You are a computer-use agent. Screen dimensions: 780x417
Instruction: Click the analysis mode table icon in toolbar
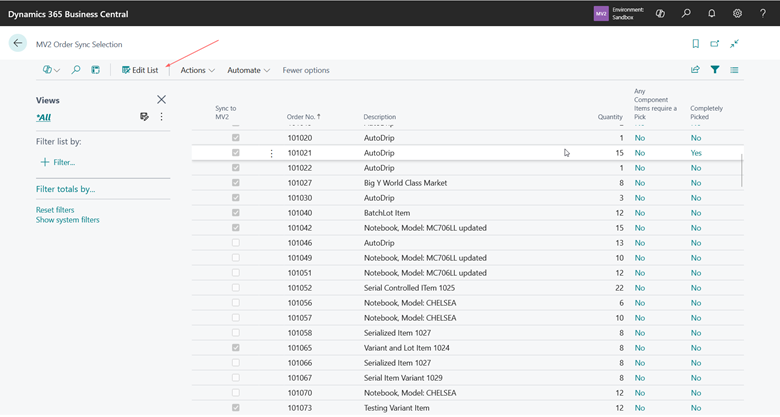[96, 70]
